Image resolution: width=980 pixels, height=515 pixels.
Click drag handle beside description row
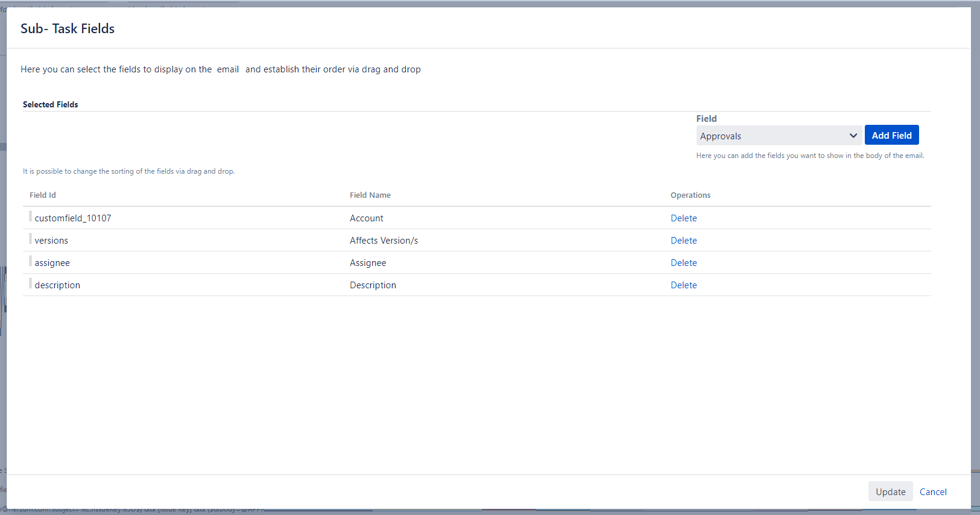tap(30, 283)
